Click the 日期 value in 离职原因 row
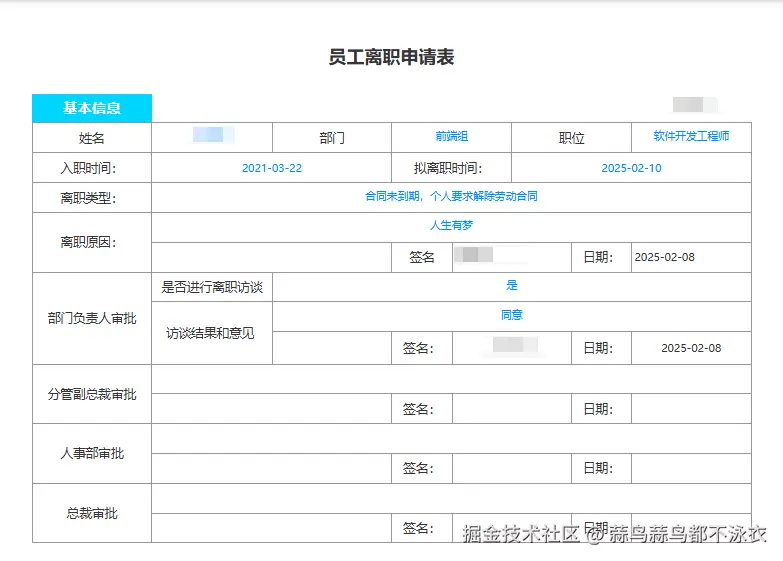 pyautogui.click(x=691, y=257)
